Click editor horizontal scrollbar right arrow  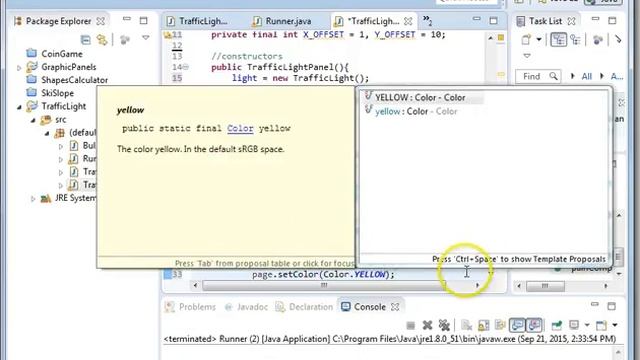(x=477, y=285)
